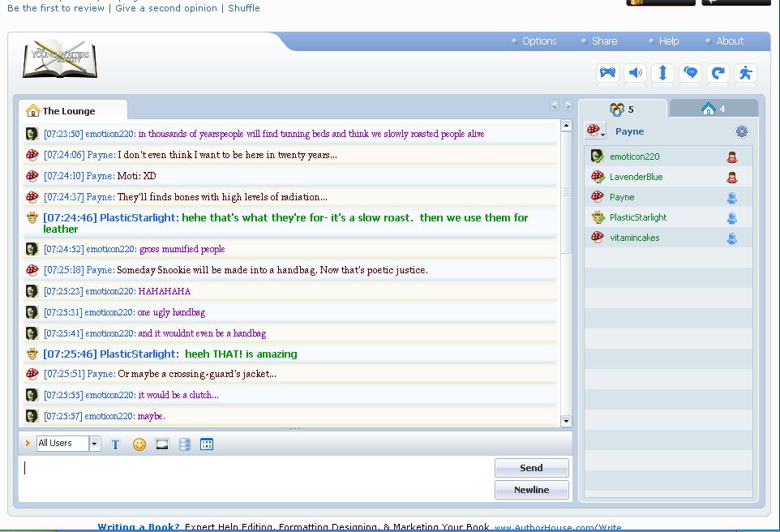Open the Payne avatar status dropdown
780x532 pixels.
click(x=595, y=131)
